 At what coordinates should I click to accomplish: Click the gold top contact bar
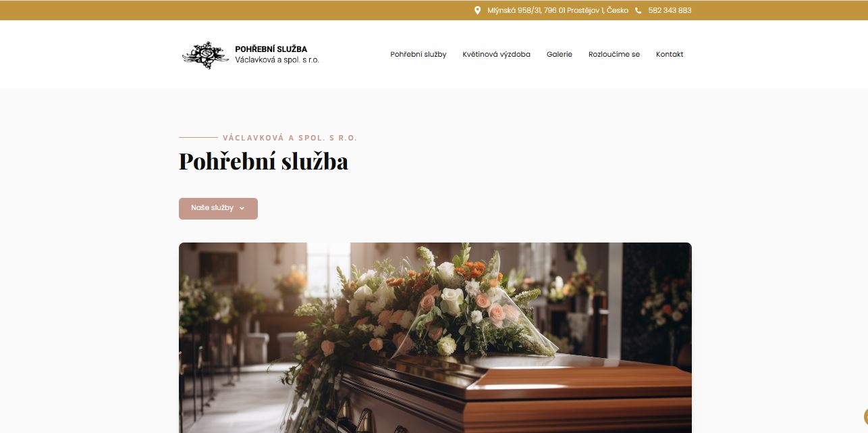(434, 10)
